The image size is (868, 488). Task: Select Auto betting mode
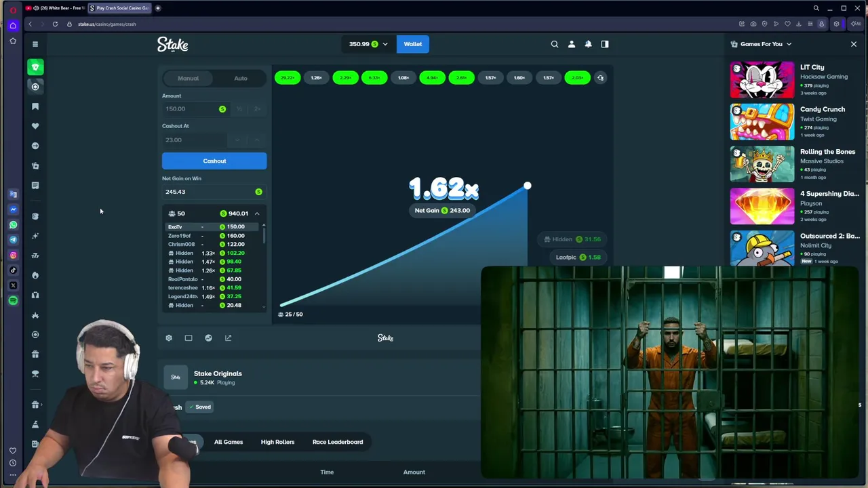[241, 78]
